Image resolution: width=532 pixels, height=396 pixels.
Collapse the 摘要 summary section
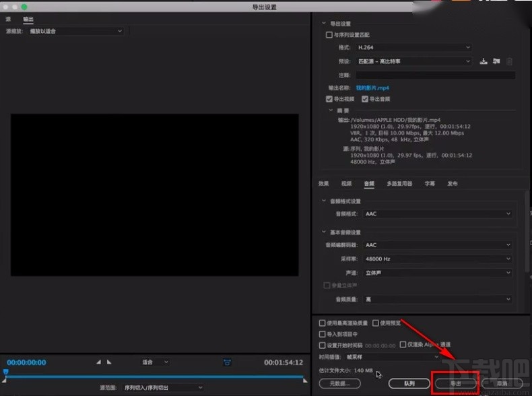pyautogui.click(x=331, y=110)
